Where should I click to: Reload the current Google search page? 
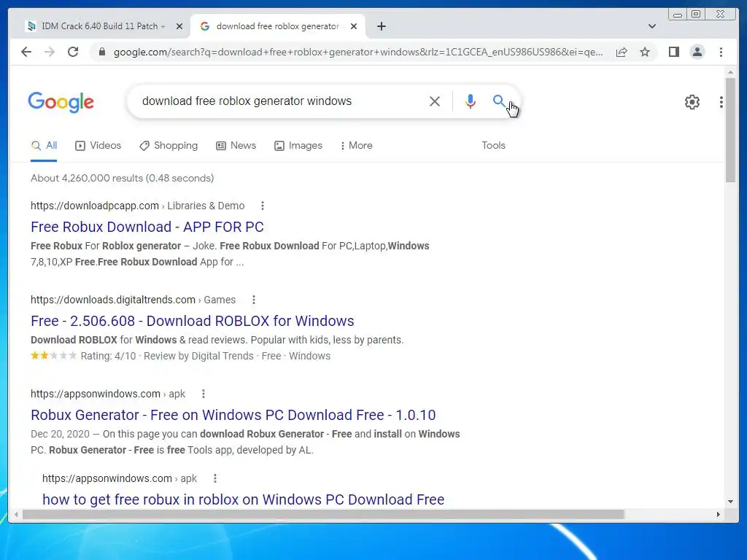[x=73, y=52]
